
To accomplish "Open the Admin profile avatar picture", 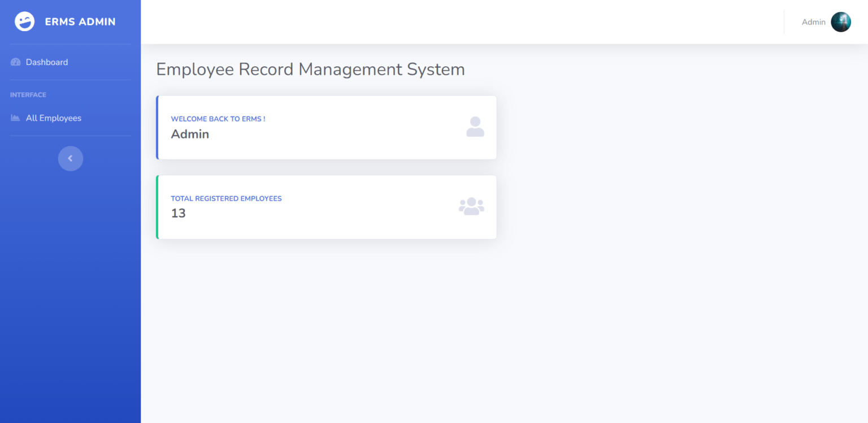I will (x=841, y=21).
